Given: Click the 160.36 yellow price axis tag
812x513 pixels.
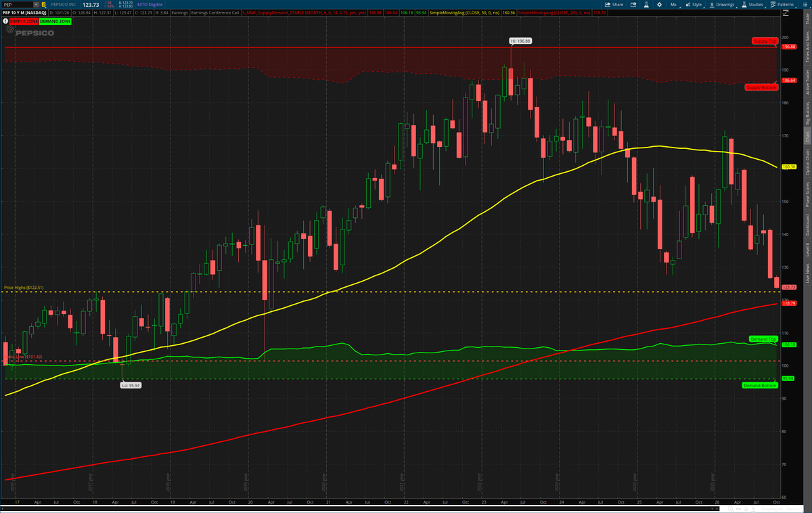Looking at the screenshot, I should 788,166.
